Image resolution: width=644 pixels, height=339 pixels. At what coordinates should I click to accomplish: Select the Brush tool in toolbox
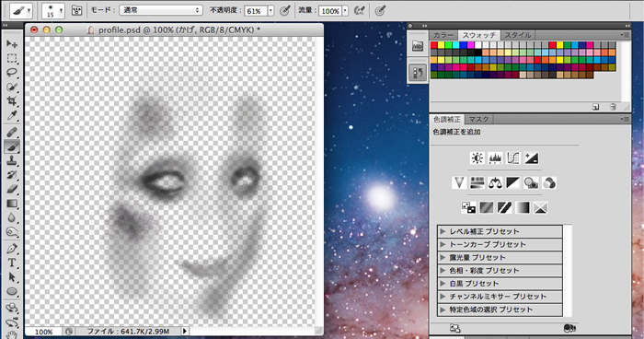(12, 146)
